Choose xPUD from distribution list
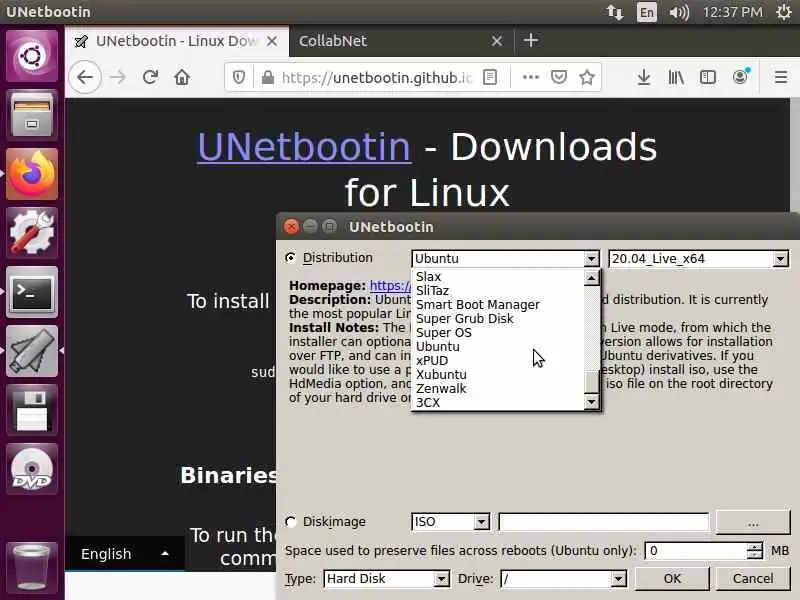The image size is (800, 600). click(432, 360)
